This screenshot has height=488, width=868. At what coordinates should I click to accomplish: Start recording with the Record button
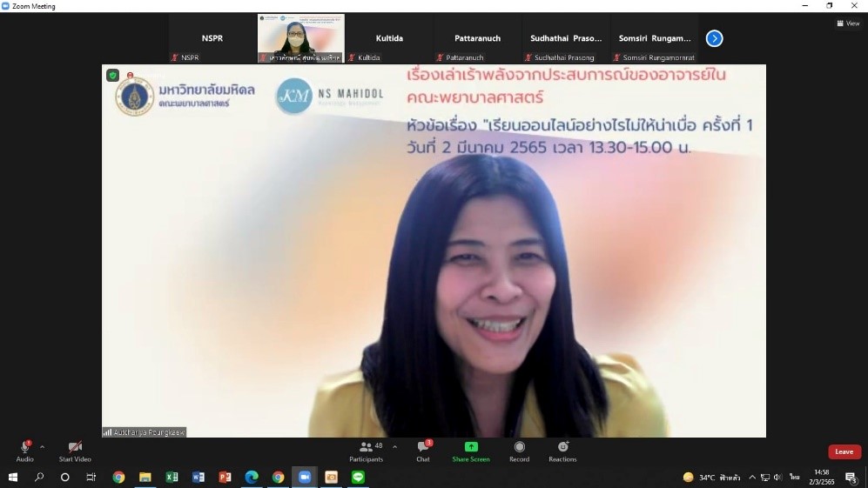click(519, 451)
